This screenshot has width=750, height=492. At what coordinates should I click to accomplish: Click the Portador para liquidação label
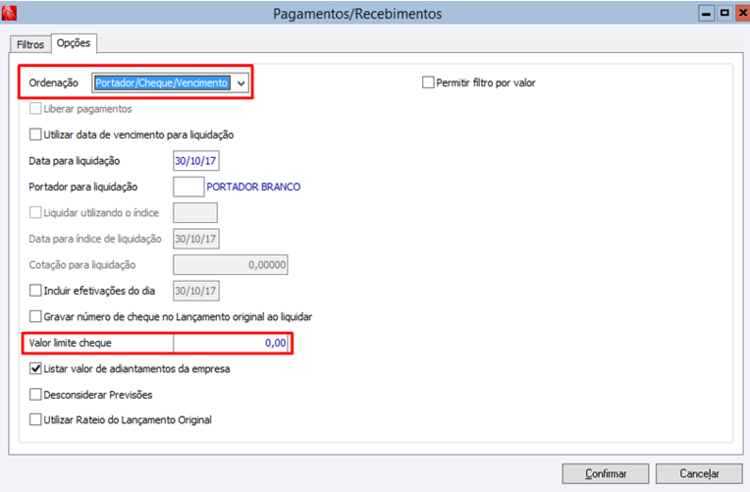[x=83, y=186]
